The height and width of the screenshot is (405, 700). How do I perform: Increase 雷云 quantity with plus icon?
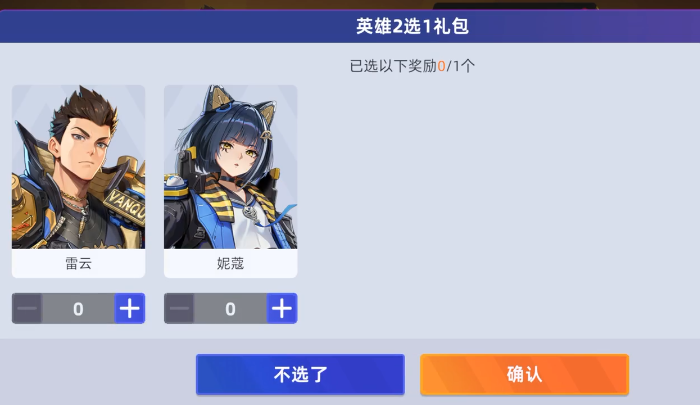pyautogui.click(x=129, y=308)
